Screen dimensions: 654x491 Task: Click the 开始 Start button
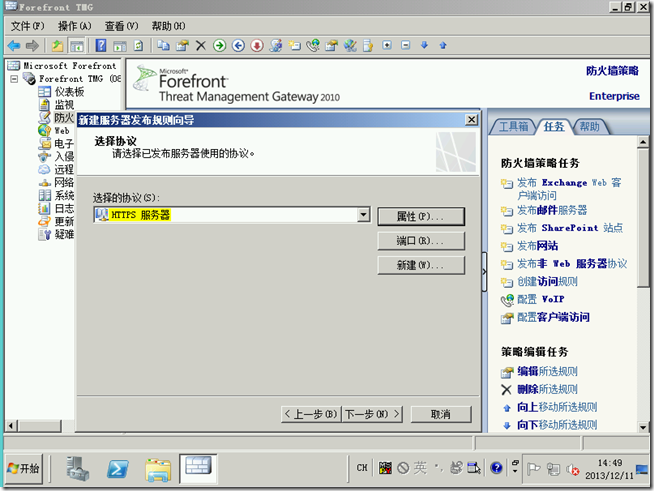[x=24, y=468]
